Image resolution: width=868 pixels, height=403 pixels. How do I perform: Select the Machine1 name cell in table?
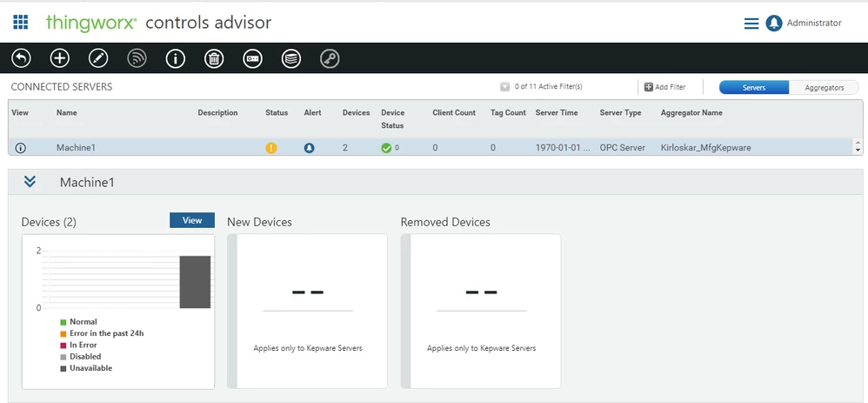(x=76, y=148)
